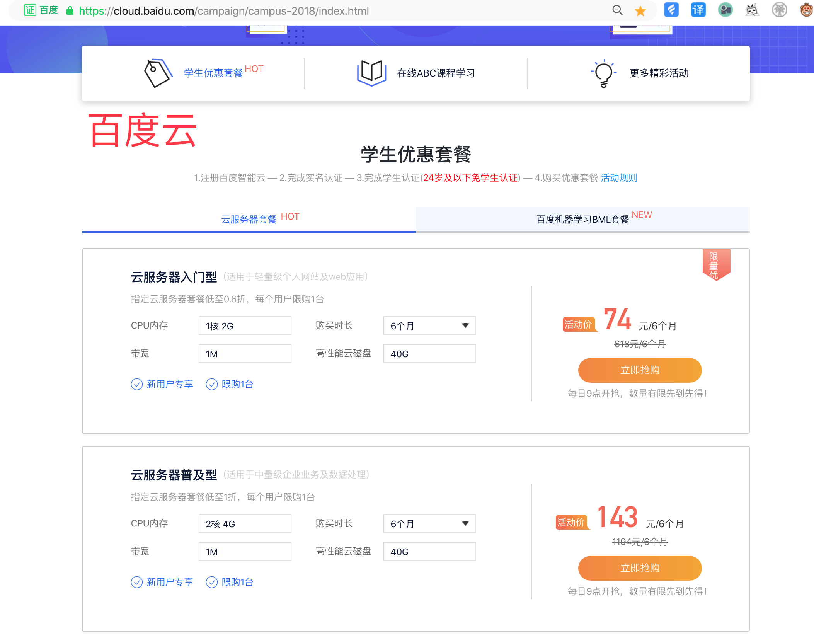Click the lightbulb activities icon
814x644 pixels.
click(x=603, y=73)
